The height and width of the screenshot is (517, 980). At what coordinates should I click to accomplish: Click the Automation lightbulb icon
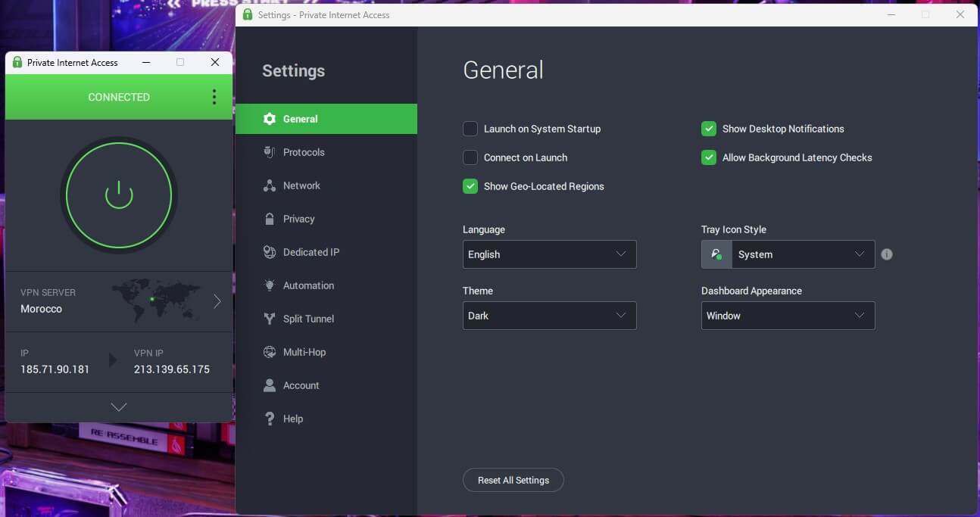click(x=269, y=285)
